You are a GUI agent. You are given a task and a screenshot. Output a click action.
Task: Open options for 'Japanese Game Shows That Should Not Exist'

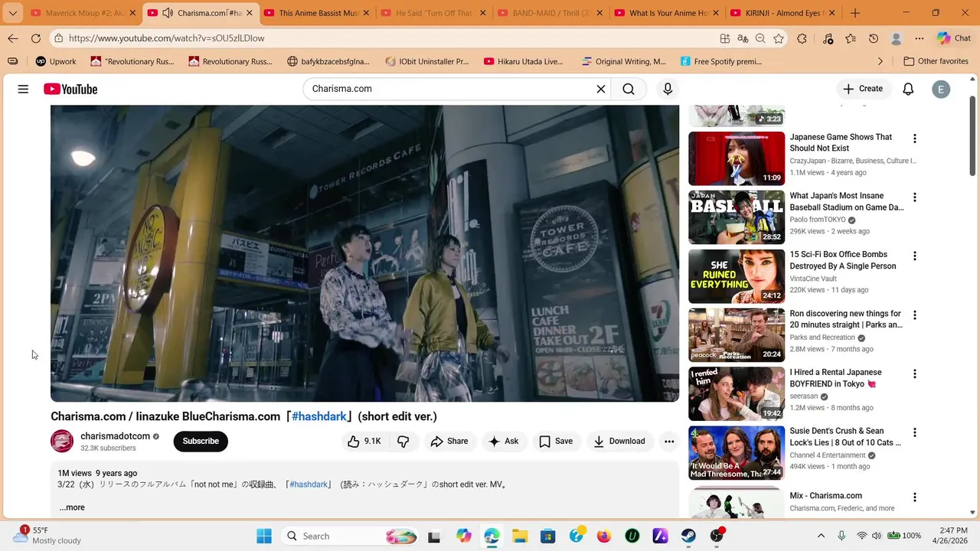pos(914,139)
